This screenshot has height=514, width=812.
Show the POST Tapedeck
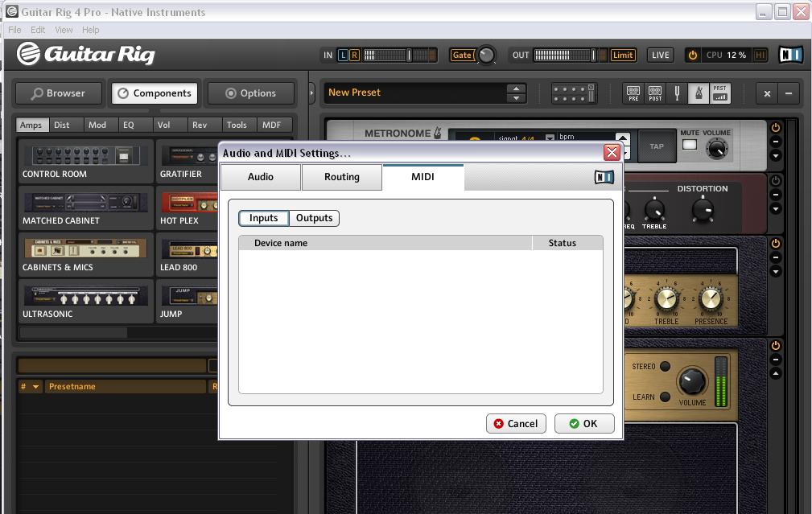click(655, 93)
